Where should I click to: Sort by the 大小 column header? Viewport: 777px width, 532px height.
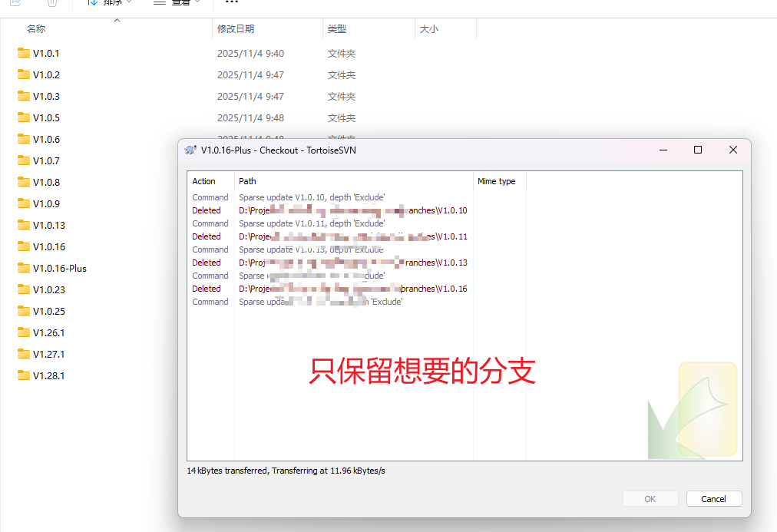tap(429, 28)
